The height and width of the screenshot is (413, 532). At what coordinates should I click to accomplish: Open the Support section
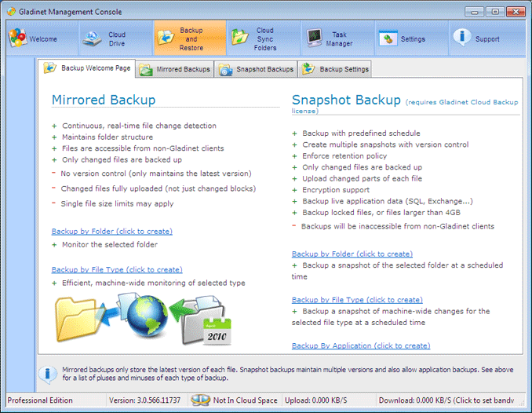pos(486,38)
